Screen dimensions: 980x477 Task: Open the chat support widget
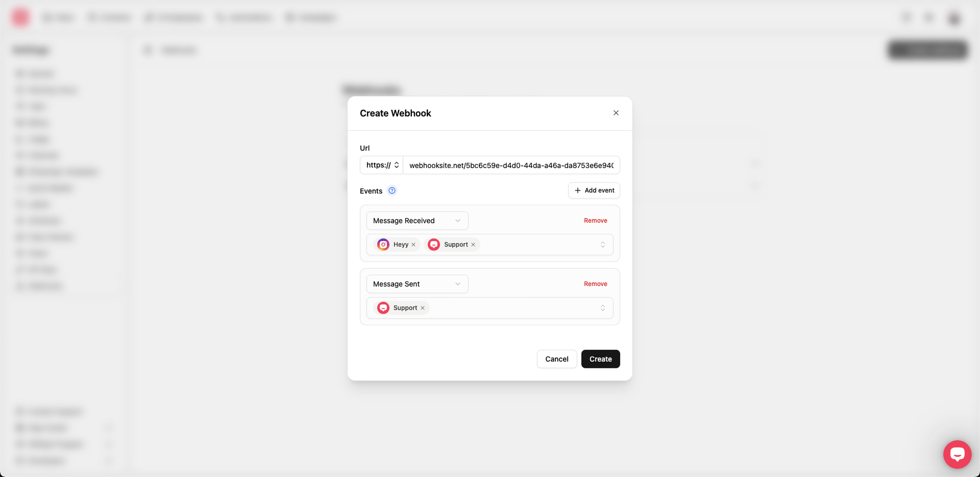click(x=958, y=455)
